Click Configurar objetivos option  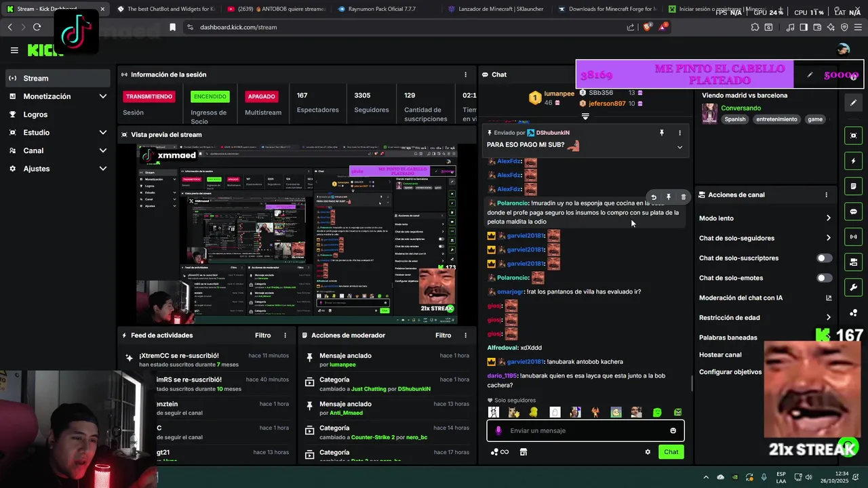click(x=730, y=372)
